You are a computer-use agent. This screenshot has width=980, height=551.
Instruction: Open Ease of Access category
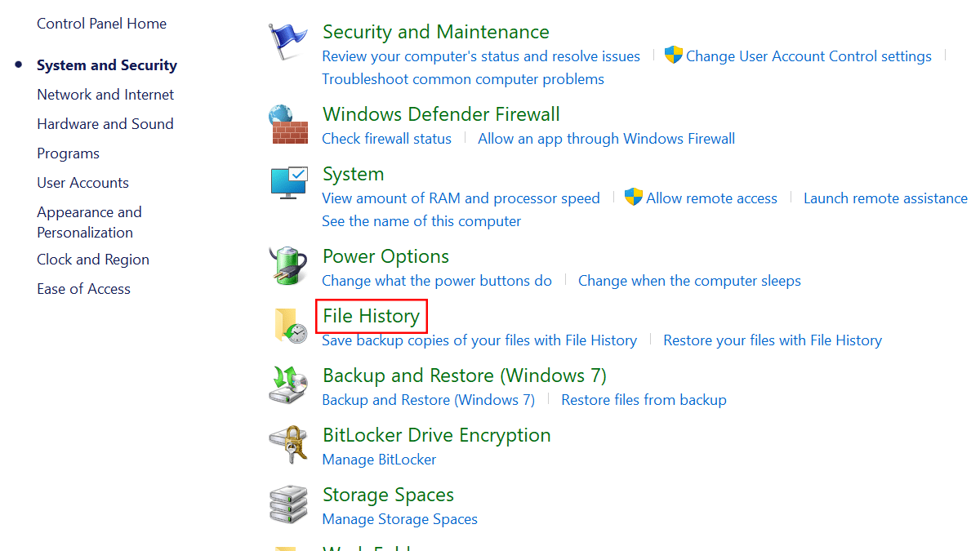83,289
